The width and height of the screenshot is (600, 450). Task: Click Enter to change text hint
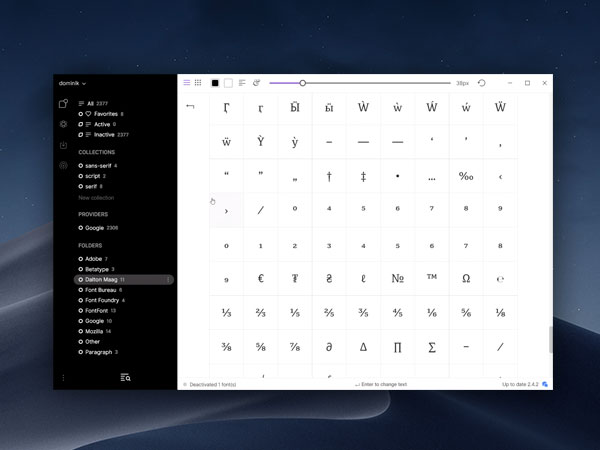coord(381,384)
